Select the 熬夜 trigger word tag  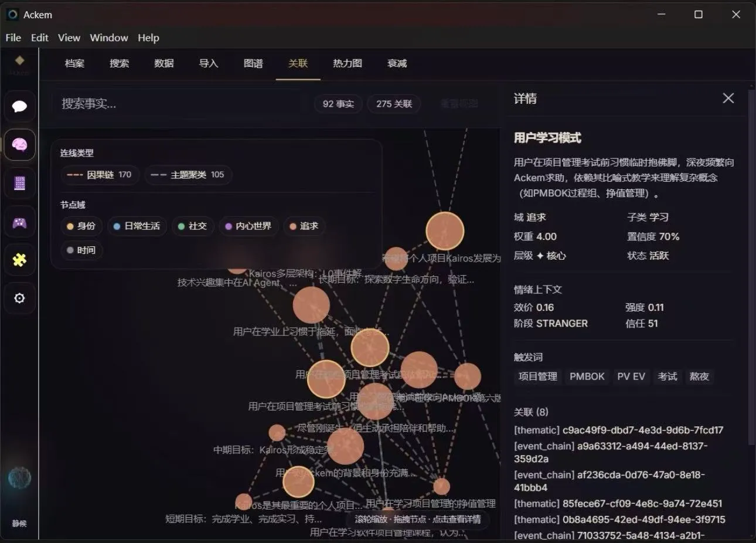pyautogui.click(x=699, y=376)
